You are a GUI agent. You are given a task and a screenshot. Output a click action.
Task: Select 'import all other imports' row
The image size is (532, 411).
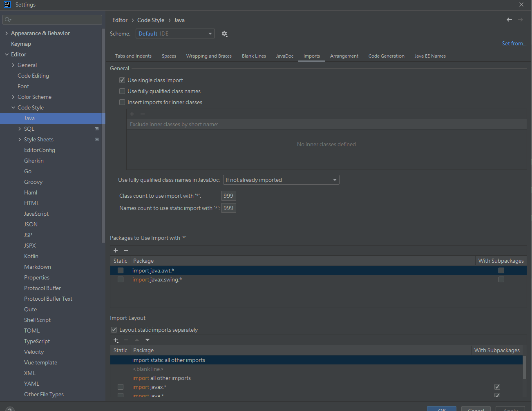pyautogui.click(x=316, y=378)
